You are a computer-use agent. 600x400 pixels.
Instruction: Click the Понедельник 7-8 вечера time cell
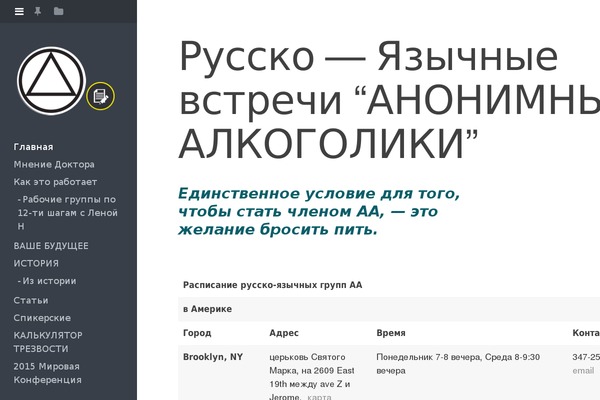tap(458, 364)
